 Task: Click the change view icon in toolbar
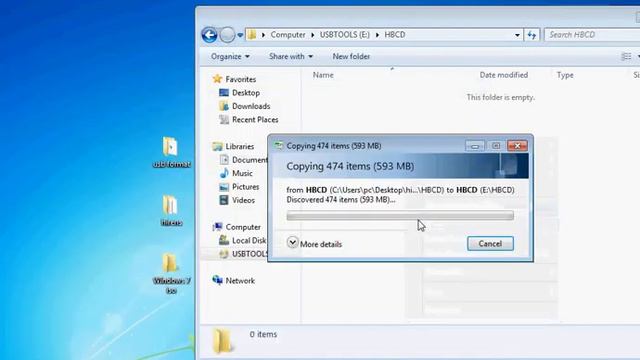[x=626, y=57]
